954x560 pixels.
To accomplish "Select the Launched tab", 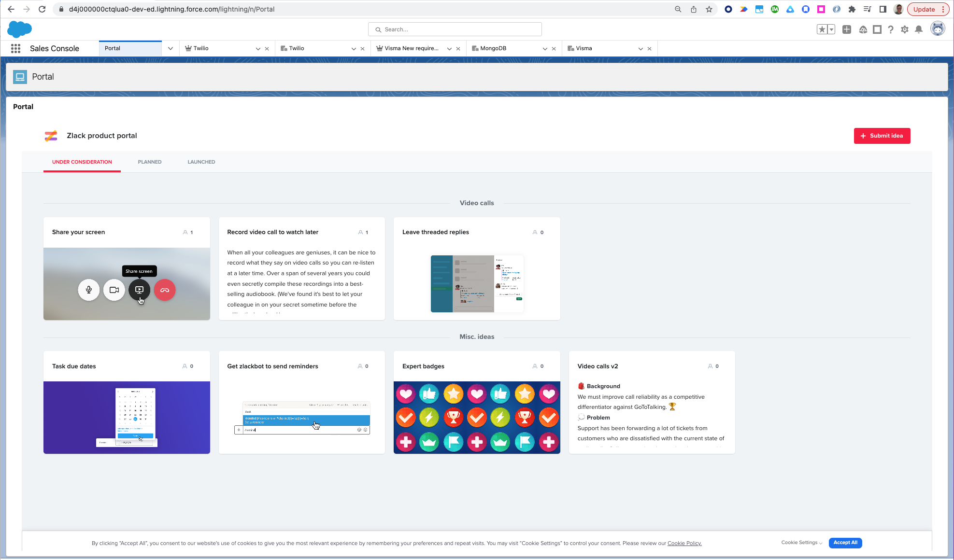I will [201, 162].
